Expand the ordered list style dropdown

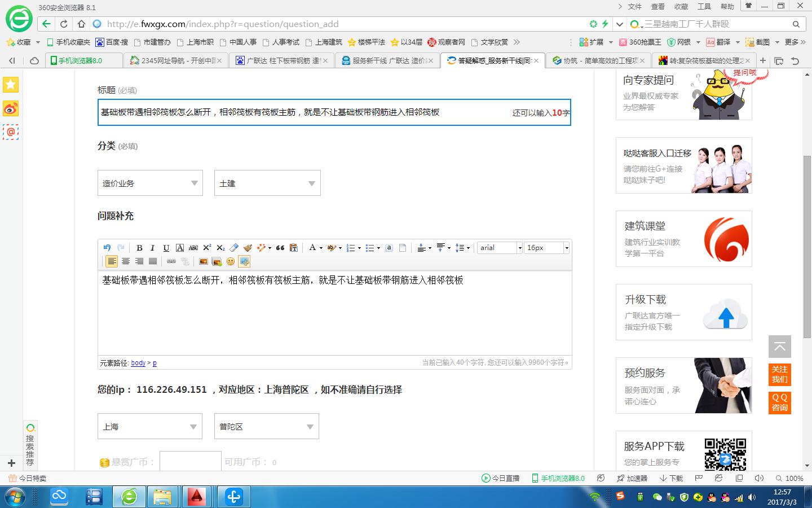tap(359, 248)
